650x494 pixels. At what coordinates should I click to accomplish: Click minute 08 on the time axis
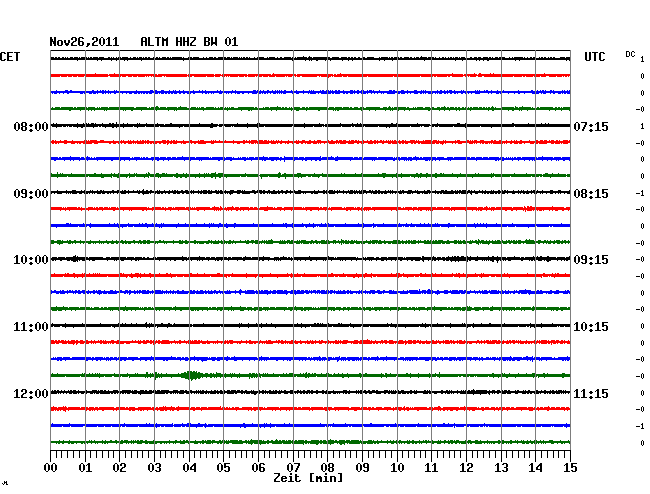327,468
